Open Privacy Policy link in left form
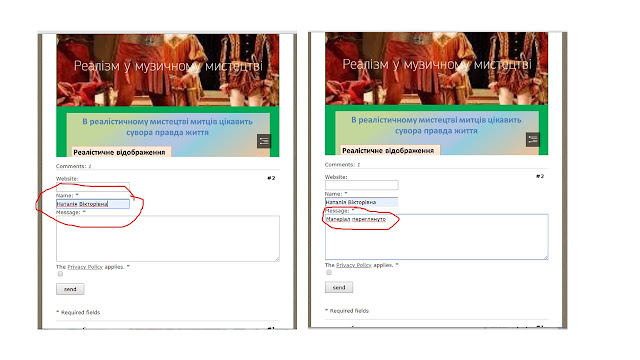Viewport: 640px width, 360px height. tap(85, 267)
